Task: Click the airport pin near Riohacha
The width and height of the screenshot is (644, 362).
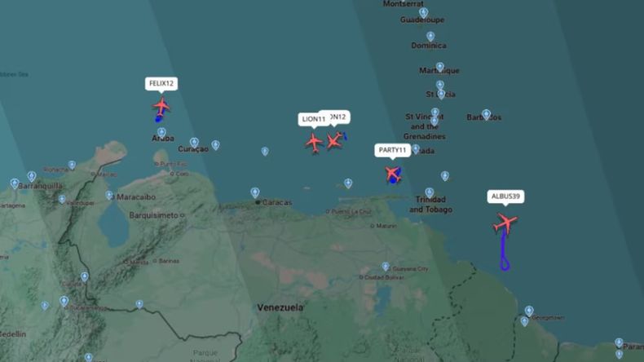Action: (x=72, y=166)
